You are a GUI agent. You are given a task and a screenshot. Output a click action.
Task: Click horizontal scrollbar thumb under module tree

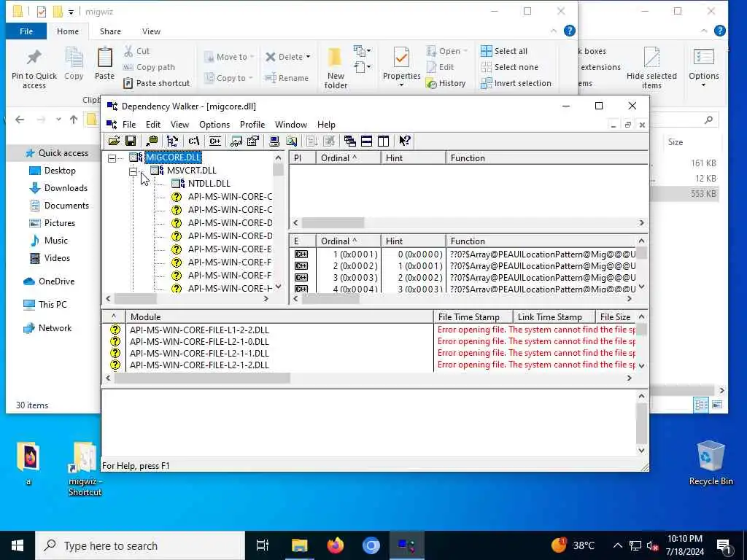click(135, 298)
